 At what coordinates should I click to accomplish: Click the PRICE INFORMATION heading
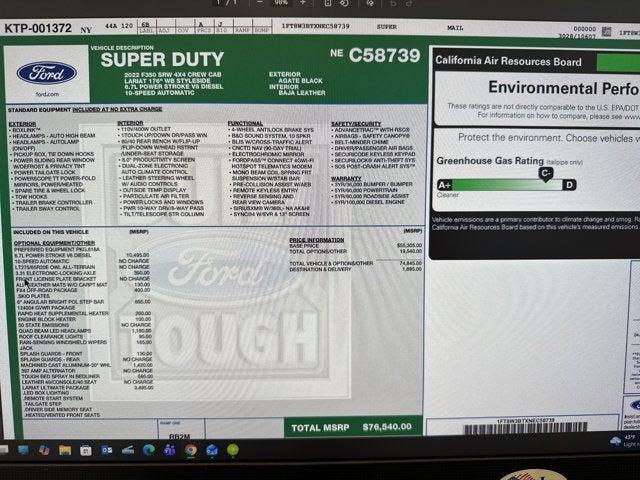[x=316, y=240]
